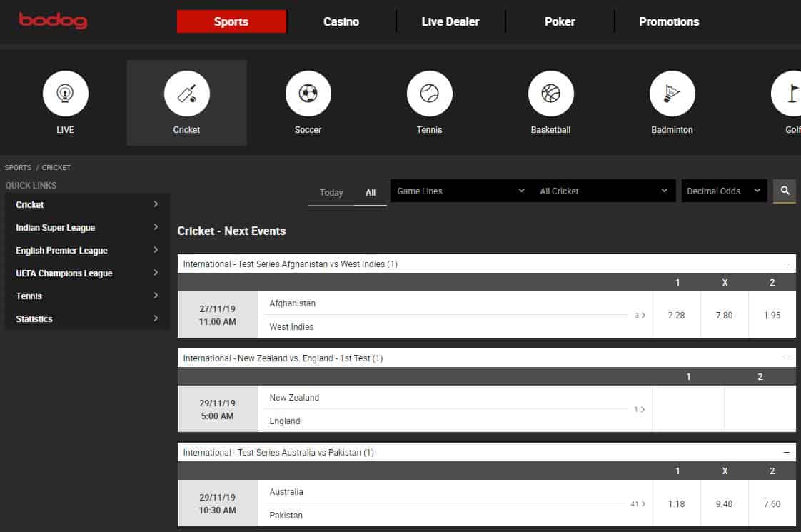
Task: Click the Cricket - Next Events heading
Action: click(x=231, y=231)
